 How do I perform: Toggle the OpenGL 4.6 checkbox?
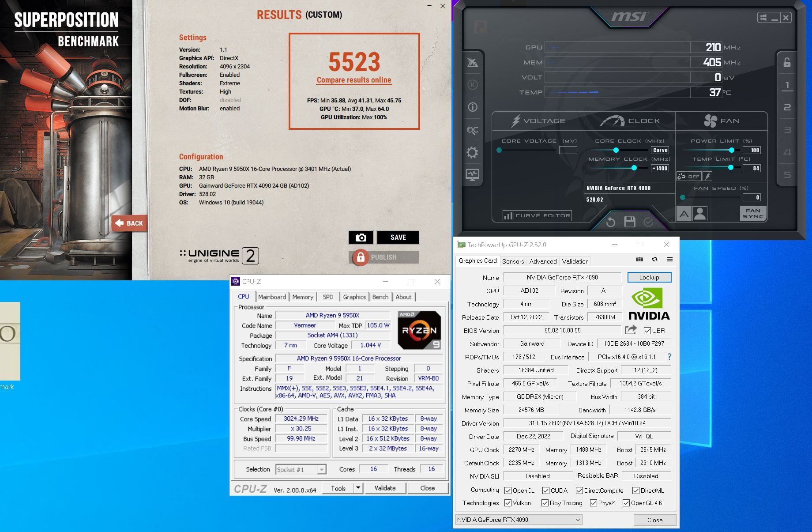click(626, 503)
